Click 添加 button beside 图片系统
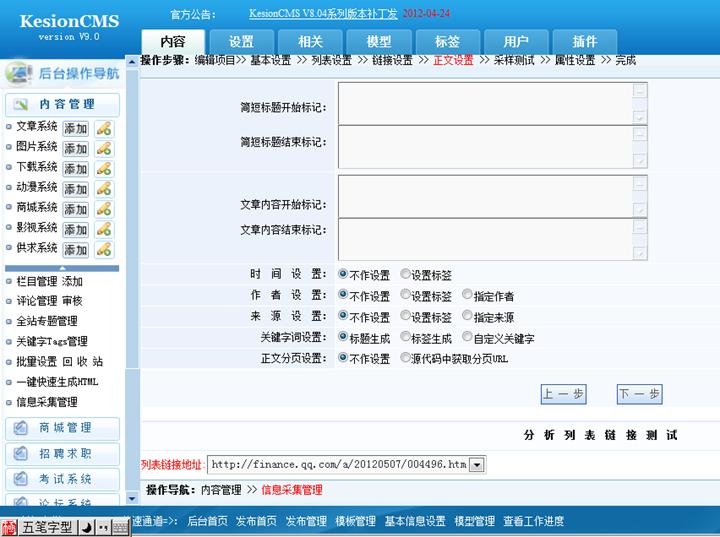Image resolution: width=720 pixels, height=537 pixels. click(x=76, y=149)
